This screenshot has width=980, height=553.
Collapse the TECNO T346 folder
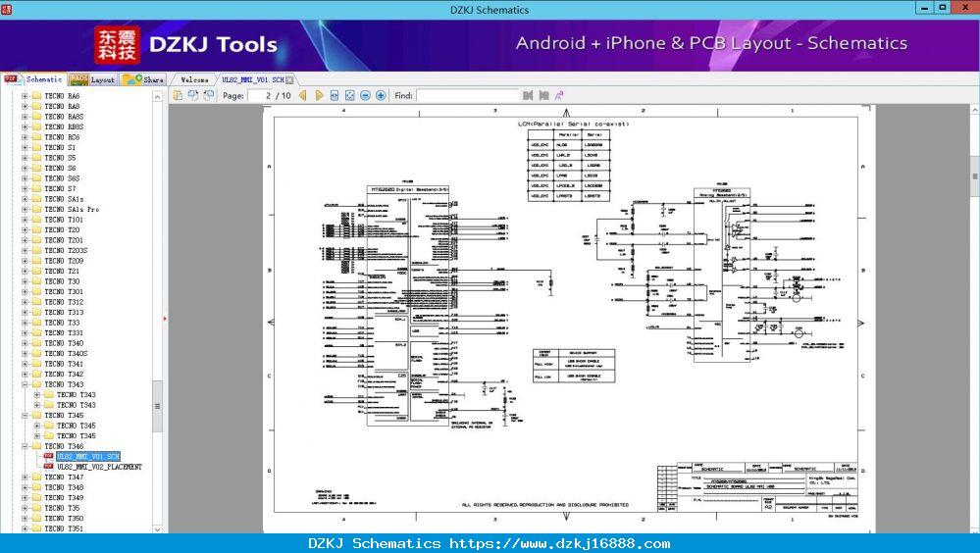pos(25,446)
